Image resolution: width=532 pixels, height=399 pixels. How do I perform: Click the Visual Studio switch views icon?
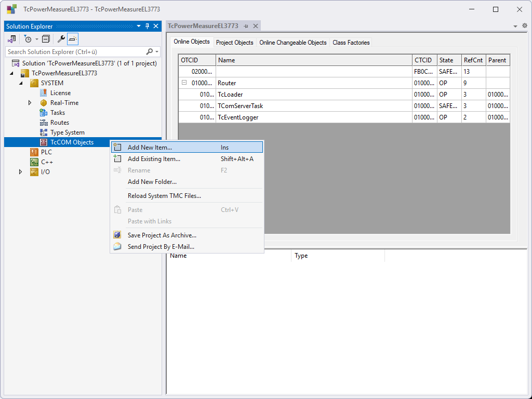pyautogui.click(x=12, y=39)
